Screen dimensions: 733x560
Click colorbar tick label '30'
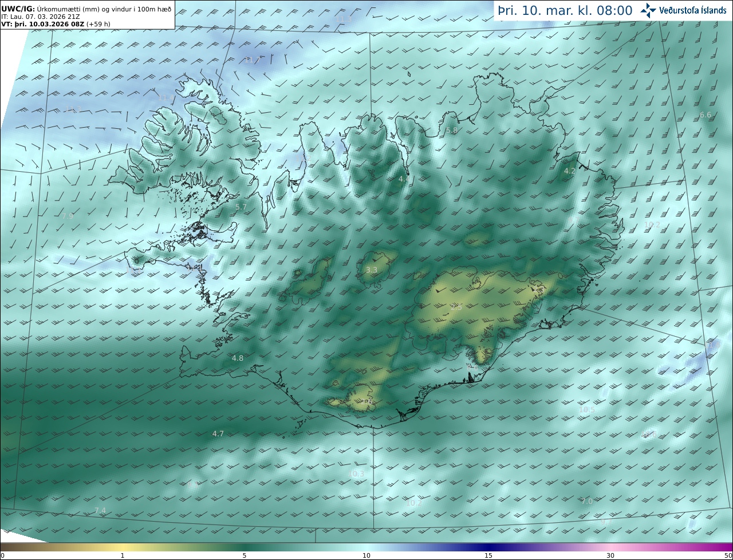610,555
